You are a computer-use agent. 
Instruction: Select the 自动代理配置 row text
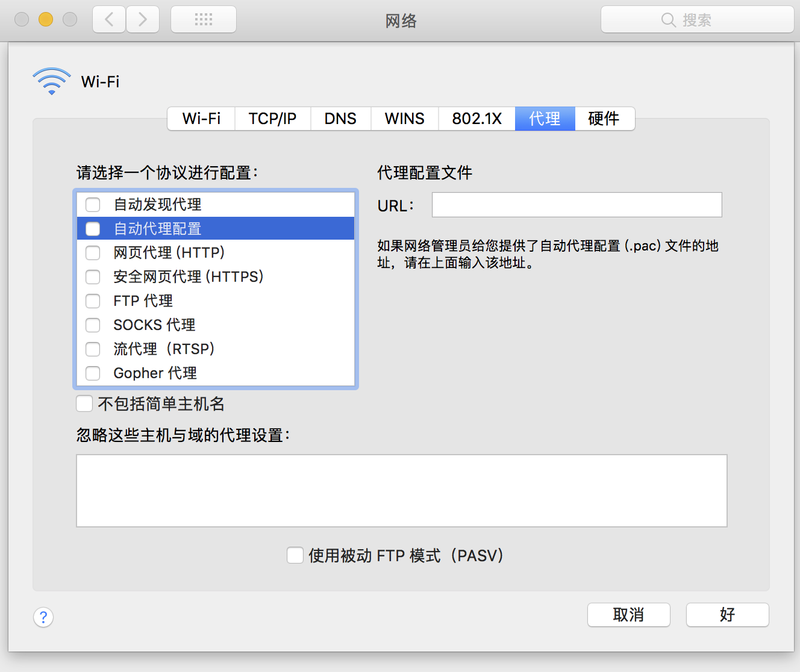[158, 229]
